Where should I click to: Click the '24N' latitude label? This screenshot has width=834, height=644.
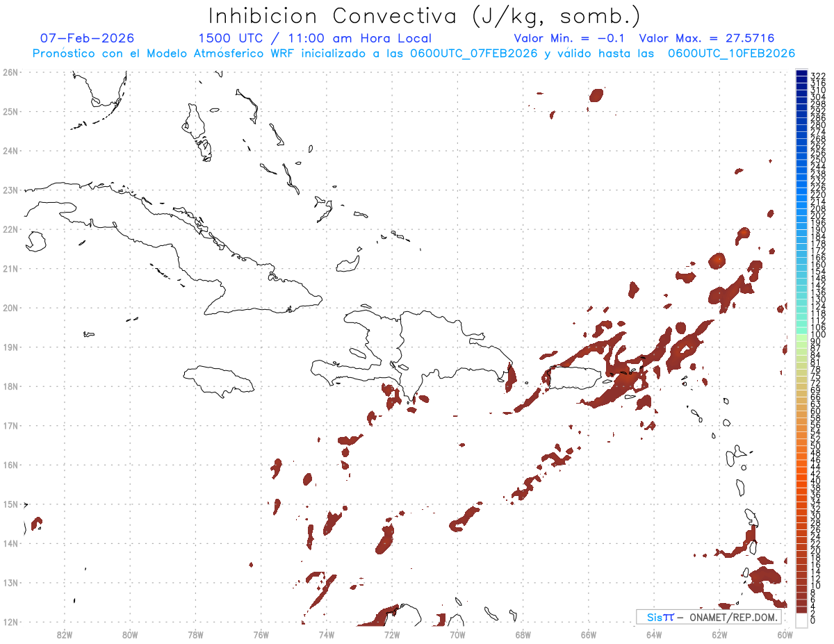(10, 151)
